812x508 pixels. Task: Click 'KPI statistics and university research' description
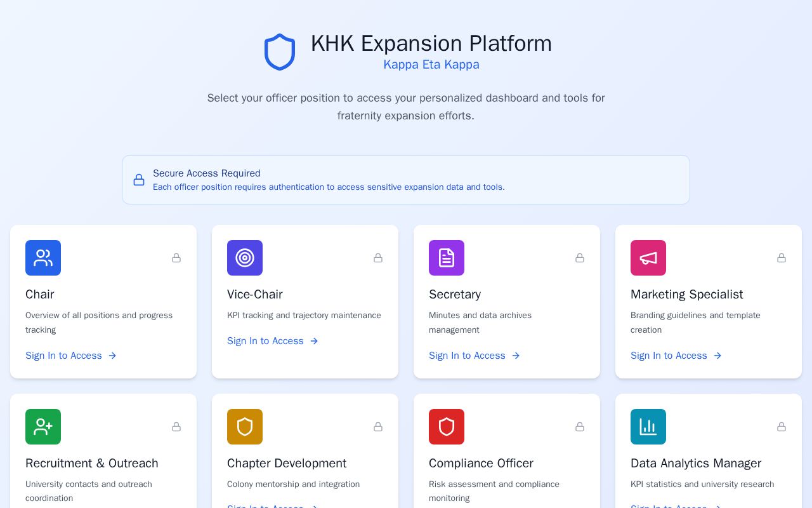pos(702,485)
